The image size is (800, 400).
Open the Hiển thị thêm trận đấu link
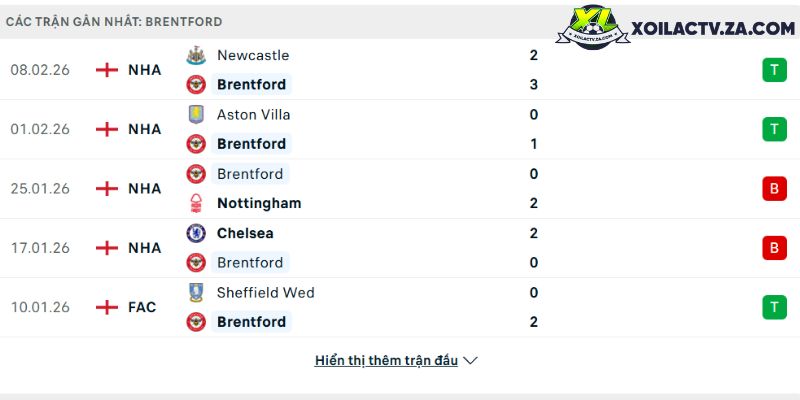point(386,361)
